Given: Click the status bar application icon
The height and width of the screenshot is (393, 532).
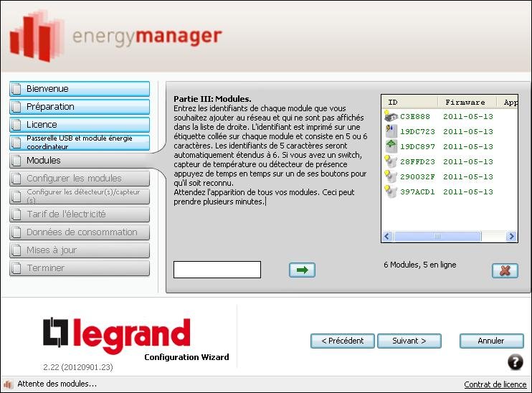Looking at the screenshot, I should point(8,384).
